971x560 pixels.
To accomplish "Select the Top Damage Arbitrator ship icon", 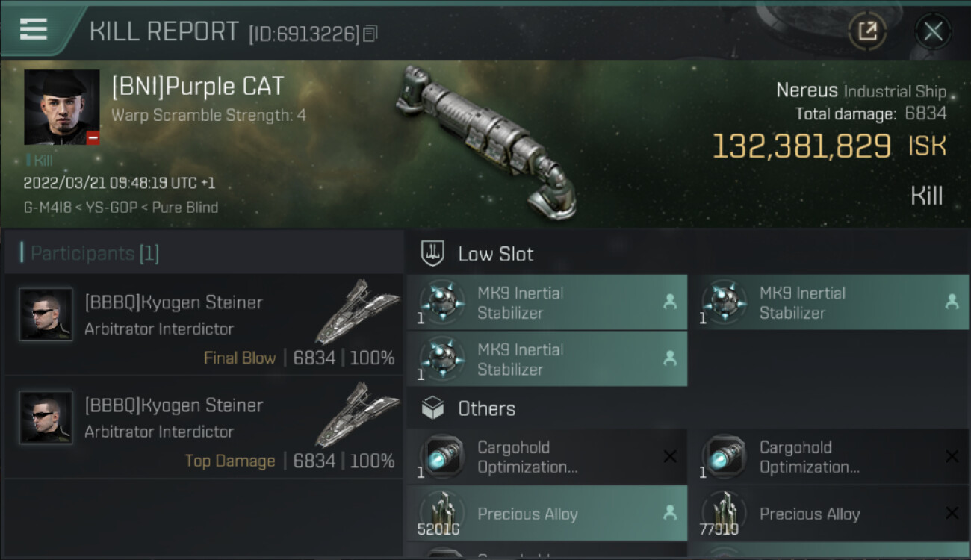I will (x=356, y=415).
